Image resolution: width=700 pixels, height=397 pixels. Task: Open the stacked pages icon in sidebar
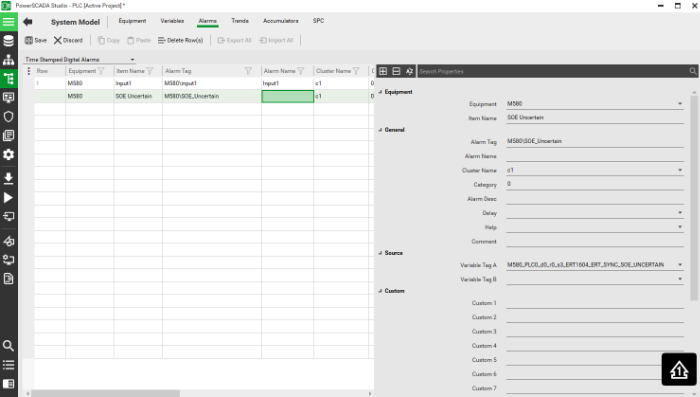click(x=8, y=135)
